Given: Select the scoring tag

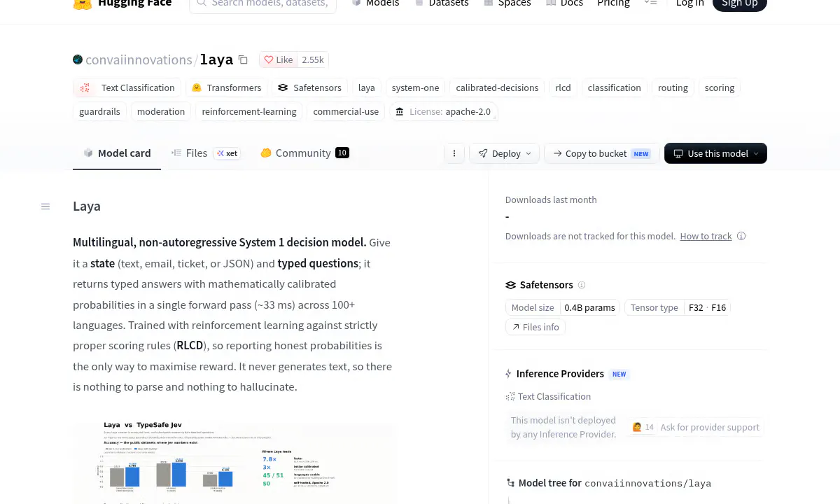Looking at the screenshot, I should [x=720, y=87].
